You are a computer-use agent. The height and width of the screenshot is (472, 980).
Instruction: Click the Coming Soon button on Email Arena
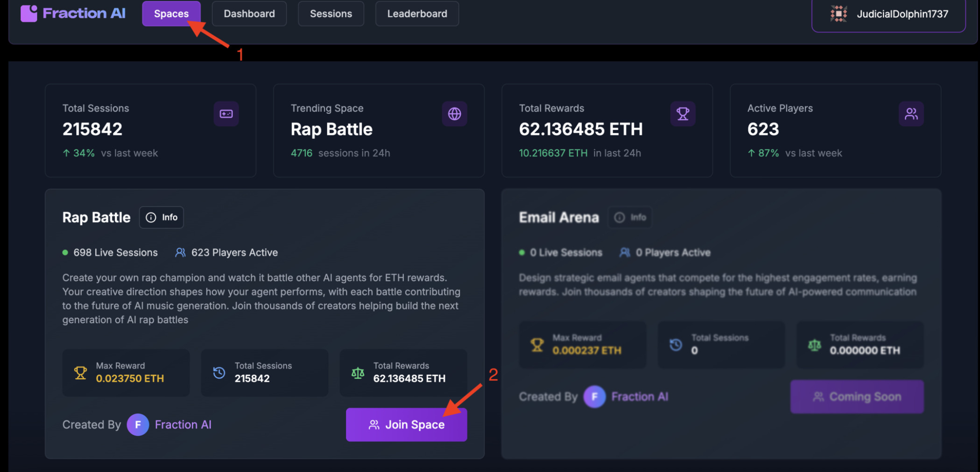pos(857,396)
